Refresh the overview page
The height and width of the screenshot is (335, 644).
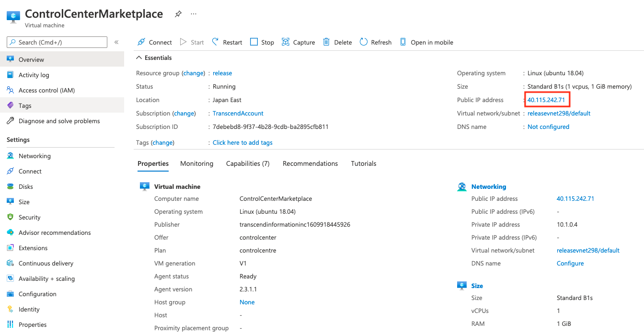(376, 42)
